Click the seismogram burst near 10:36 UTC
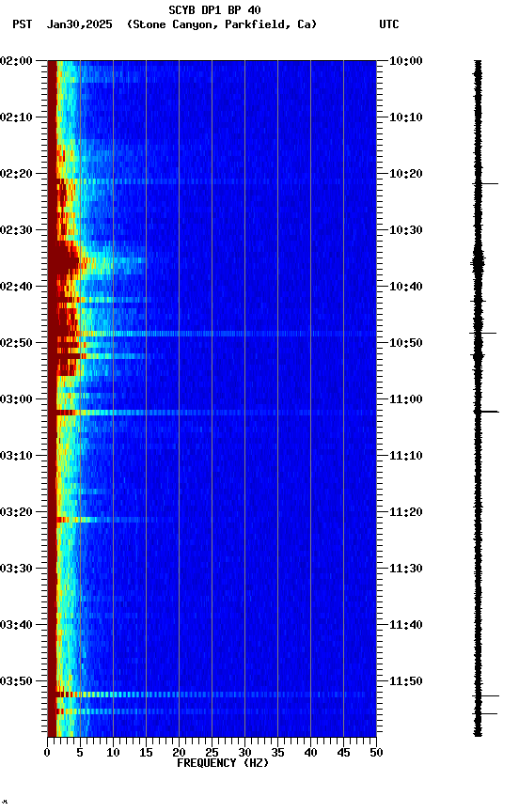 click(478, 262)
